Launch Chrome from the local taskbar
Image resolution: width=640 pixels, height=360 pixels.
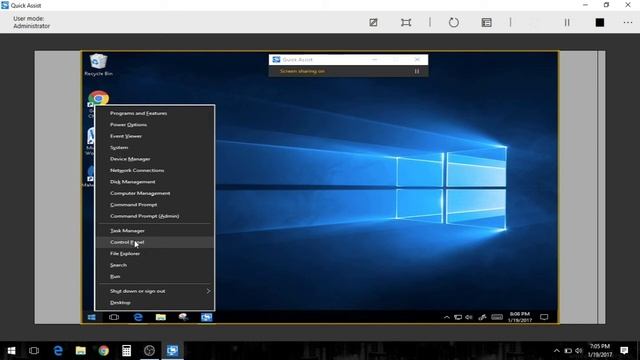tap(104, 351)
